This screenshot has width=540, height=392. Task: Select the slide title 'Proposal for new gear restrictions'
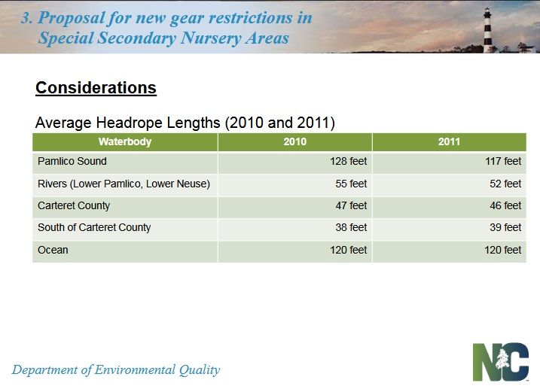[166, 17]
